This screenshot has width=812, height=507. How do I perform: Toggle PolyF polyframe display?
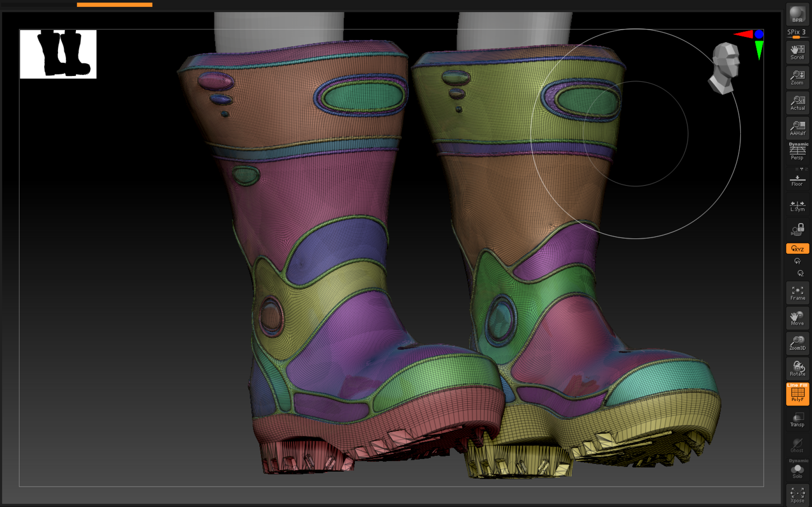tap(797, 394)
